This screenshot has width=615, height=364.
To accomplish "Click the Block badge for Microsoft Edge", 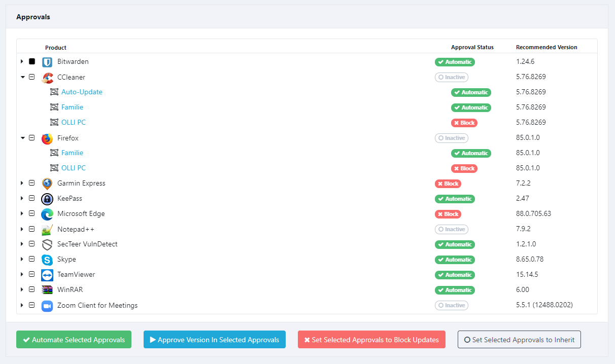I will 448,214.
